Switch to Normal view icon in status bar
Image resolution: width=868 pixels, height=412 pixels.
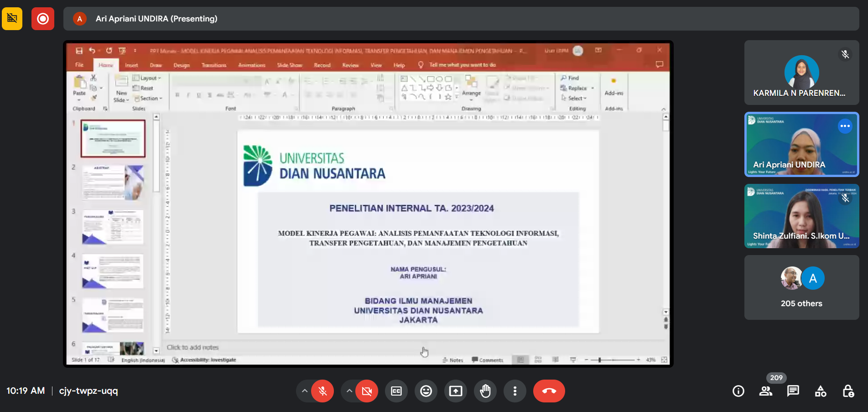pos(520,360)
